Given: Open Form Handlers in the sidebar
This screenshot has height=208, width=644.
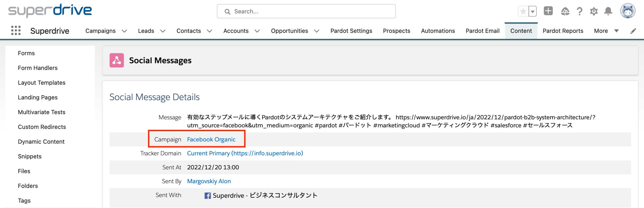Looking at the screenshot, I should (x=38, y=68).
